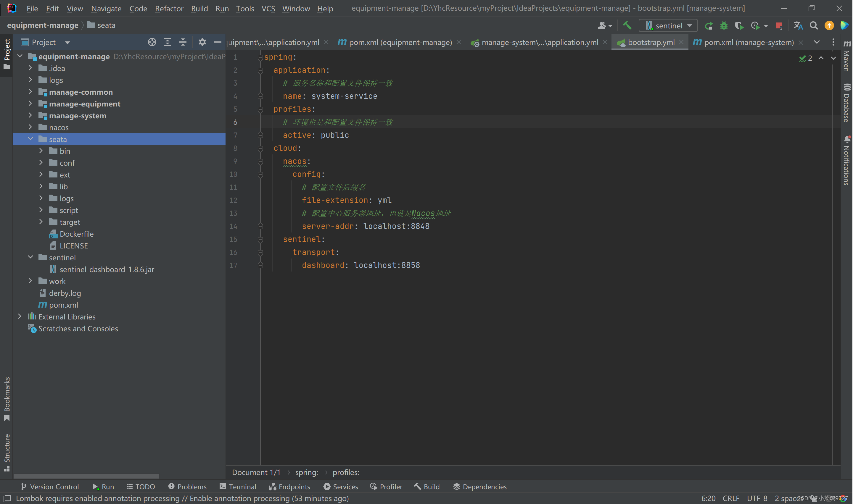
Task: Toggle the manage-system folder
Action: pos(30,115)
